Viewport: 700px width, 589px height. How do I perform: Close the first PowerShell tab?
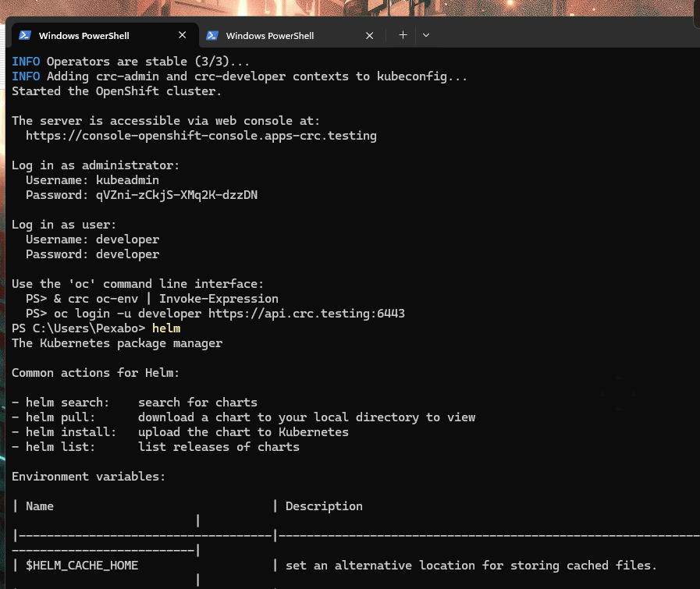[x=182, y=35]
